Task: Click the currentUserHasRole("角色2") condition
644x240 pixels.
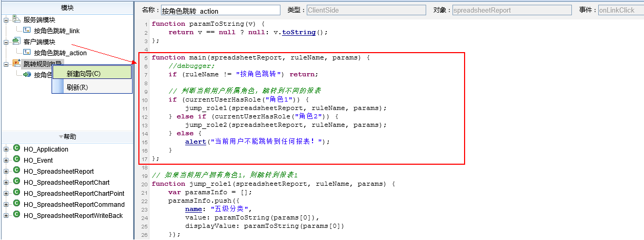Action: pyautogui.click(x=272, y=116)
